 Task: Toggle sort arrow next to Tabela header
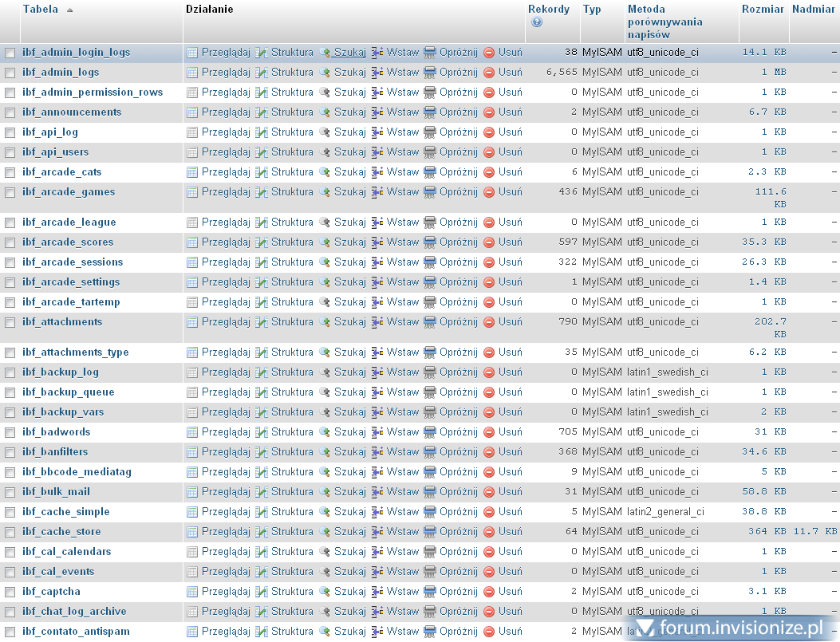point(69,10)
